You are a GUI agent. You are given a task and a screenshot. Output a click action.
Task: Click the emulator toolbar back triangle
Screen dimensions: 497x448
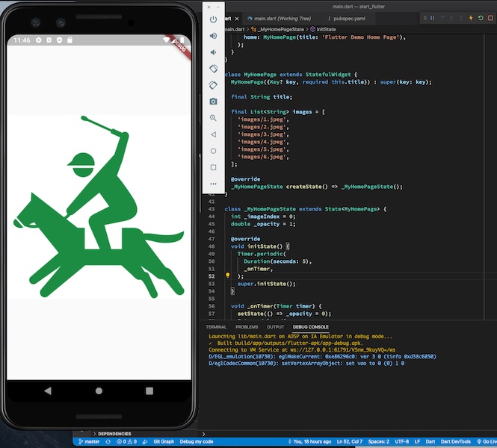(x=213, y=134)
